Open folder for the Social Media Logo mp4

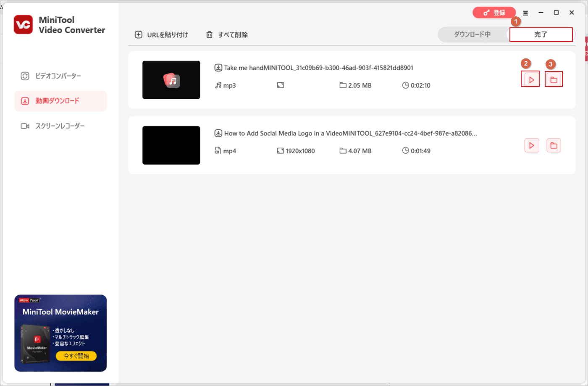[x=554, y=145]
